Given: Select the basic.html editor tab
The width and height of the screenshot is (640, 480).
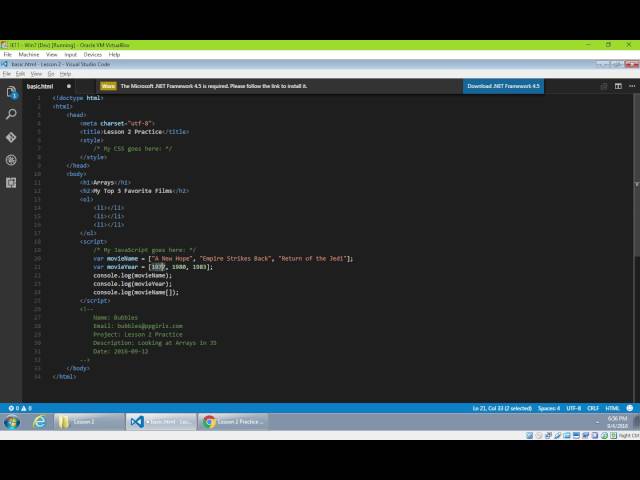Looking at the screenshot, I should point(49,86).
